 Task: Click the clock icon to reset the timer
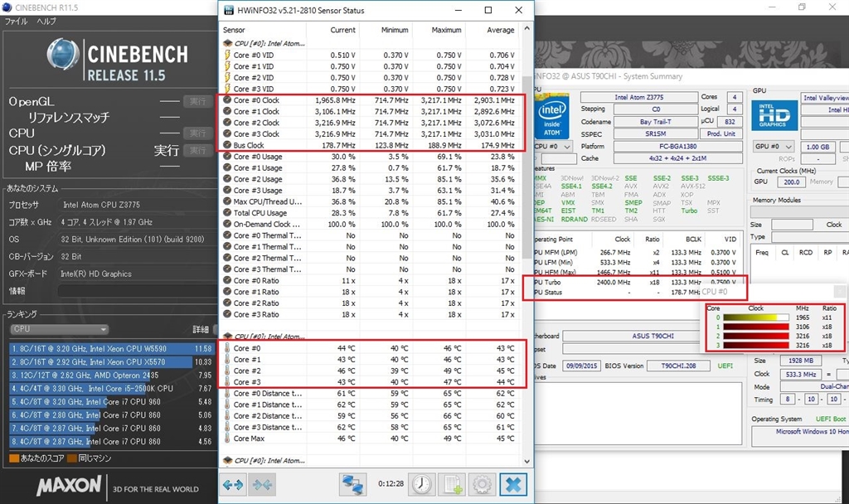[421, 484]
